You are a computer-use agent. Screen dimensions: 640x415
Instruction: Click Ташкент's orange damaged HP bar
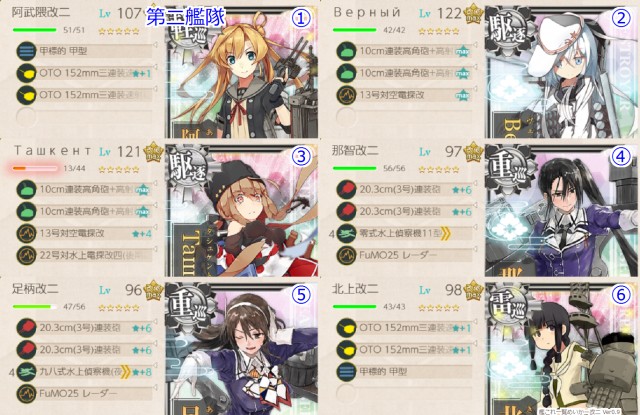pyautogui.click(x=35, y=168)
